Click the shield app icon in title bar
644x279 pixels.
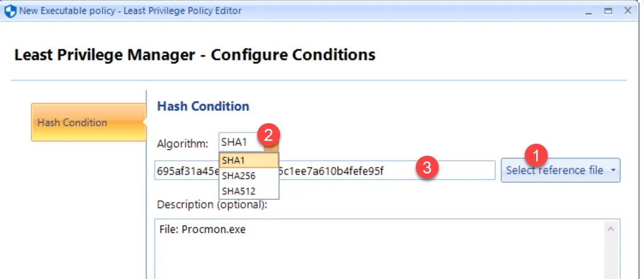click(x=10, y=11)
